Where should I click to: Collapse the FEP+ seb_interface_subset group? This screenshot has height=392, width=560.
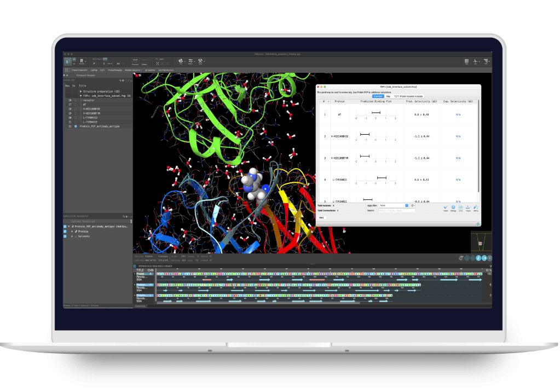80,95
